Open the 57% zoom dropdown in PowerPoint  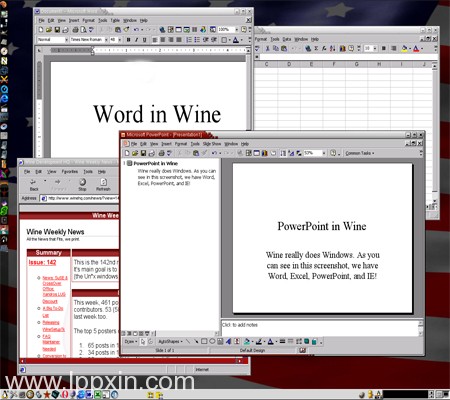coord(324,153)
